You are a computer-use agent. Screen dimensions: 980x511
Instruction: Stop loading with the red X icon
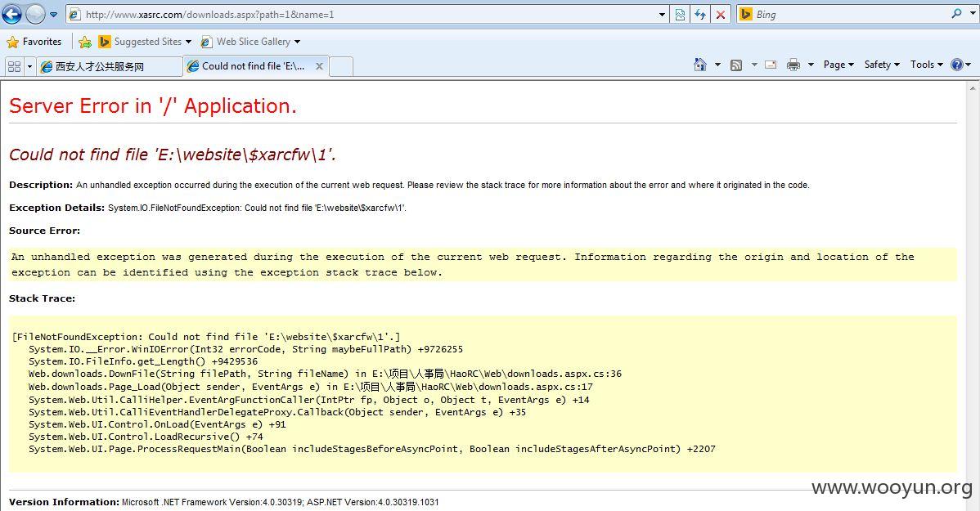[x=720, y=15]
